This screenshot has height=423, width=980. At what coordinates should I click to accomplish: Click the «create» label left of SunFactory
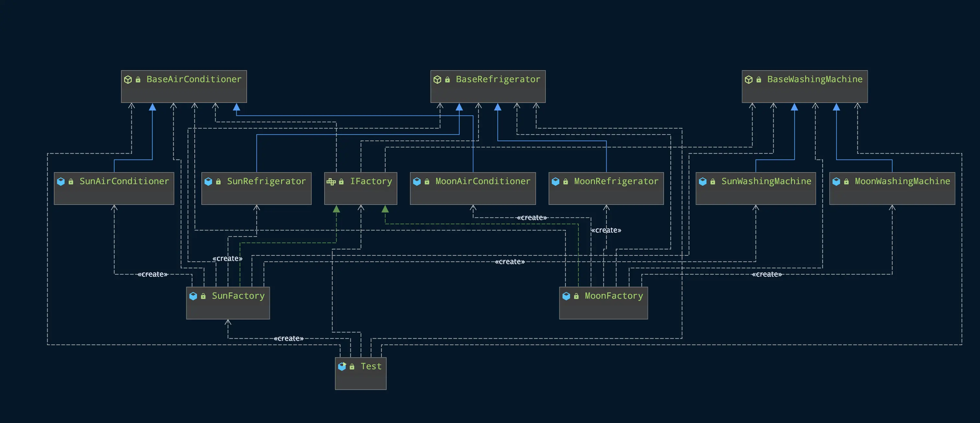152,274
